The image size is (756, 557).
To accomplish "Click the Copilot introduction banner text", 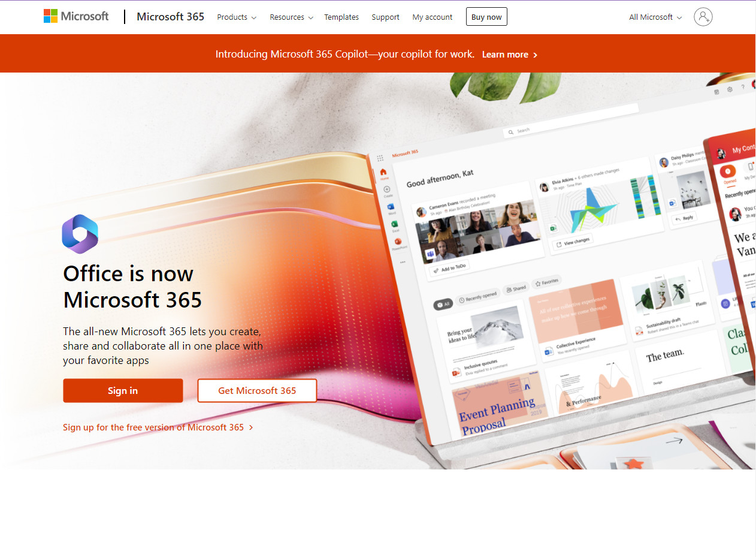I will 345,54.
